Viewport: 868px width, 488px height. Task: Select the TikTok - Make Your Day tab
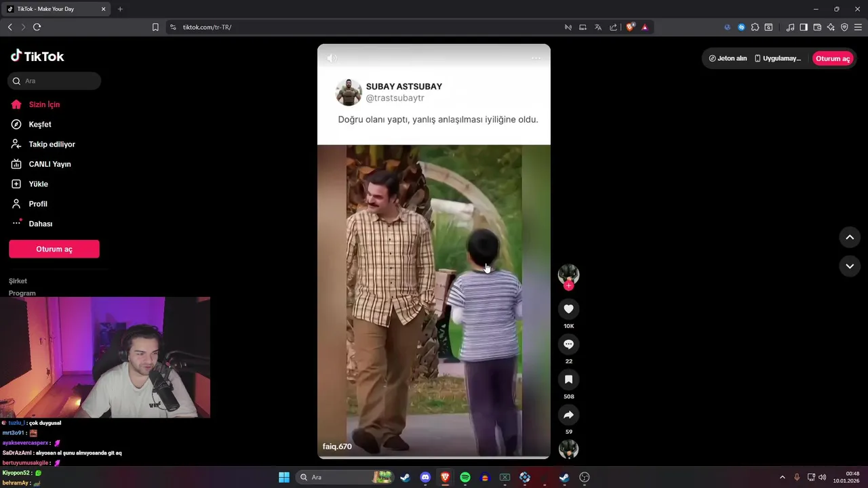[x=57, y=9]
